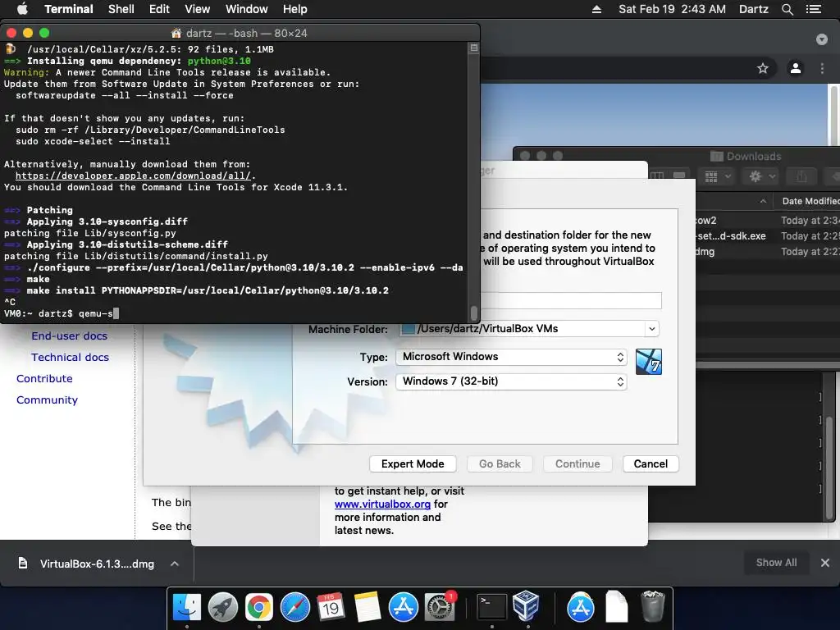Open Google Chrome in the Dock
The image size is (840, 630).
point(258,608)
